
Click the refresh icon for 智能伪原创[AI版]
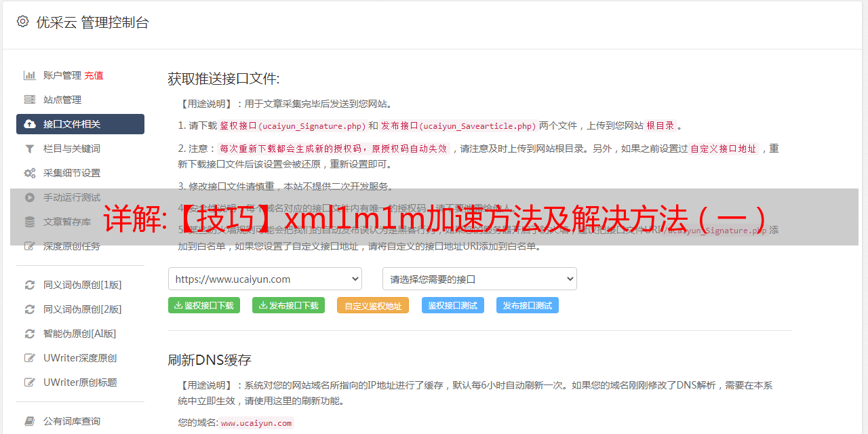tap(30, 334)
